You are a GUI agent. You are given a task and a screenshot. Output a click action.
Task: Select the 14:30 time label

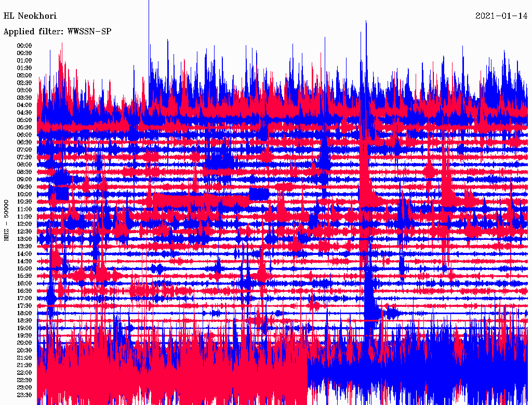click(24, 261)
